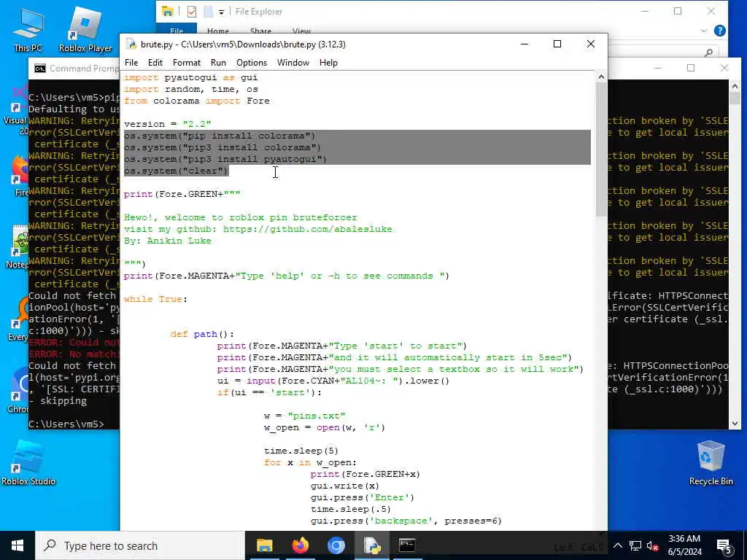Open File Explorer from the taskbar
The width and height of the screenshot is (747, 560).
pyautogui.click(x=264, y=545)
